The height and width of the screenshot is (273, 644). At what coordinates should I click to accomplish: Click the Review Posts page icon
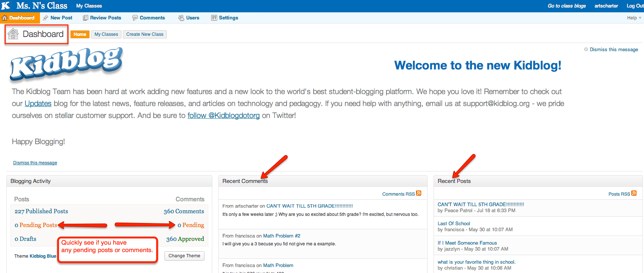(86, 18)
